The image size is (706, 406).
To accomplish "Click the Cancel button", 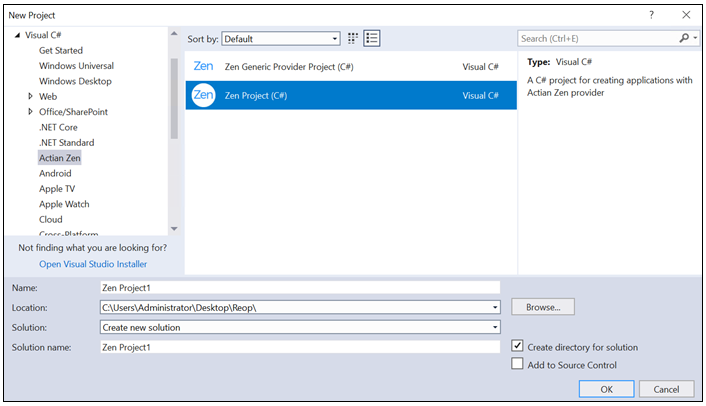I will [666, 389].
